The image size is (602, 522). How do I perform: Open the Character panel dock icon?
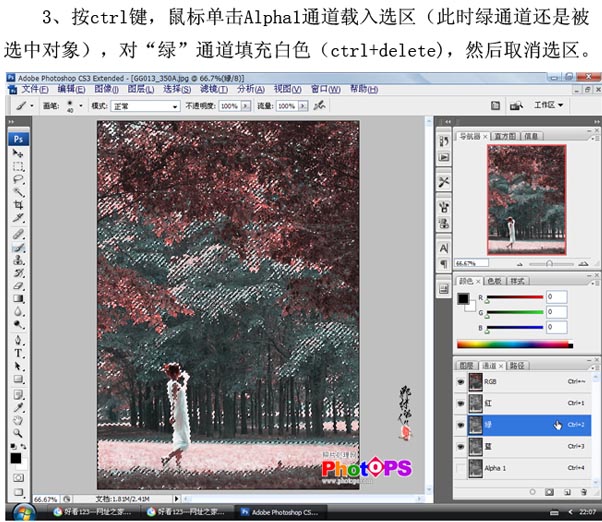[x=444, y=249]
